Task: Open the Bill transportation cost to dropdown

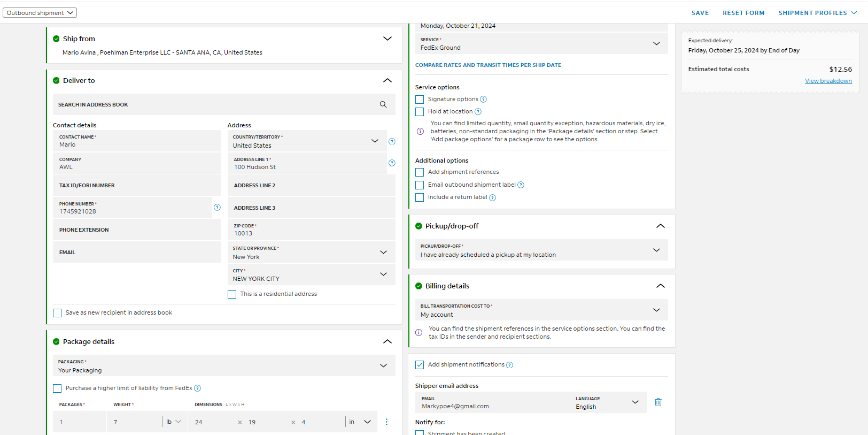Action: 541,310
